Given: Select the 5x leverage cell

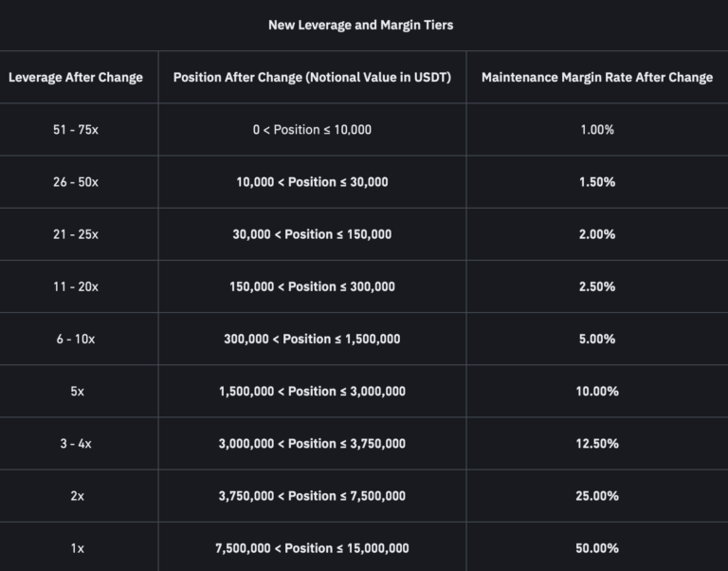Looking at the screenshot, I should 76,391.
